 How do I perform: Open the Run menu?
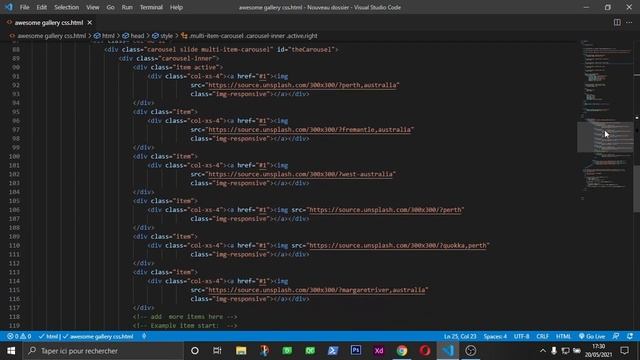(127, 7)
